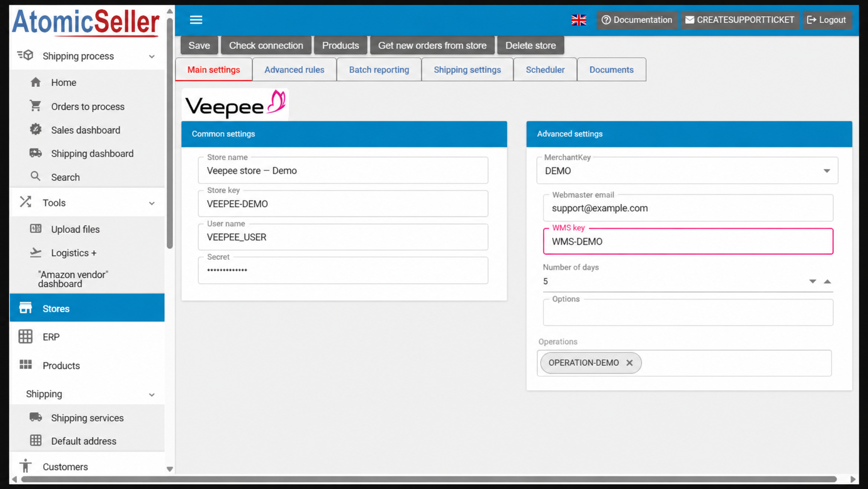The height and width of the screenshot is (489, 868).
Task: Click the User name field
Action: click(343, 237)
